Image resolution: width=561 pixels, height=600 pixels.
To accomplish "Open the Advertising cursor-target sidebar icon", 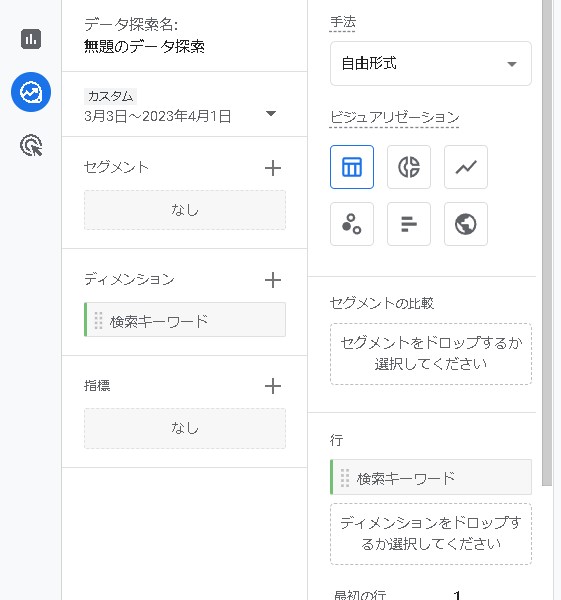I will [31, 145].
